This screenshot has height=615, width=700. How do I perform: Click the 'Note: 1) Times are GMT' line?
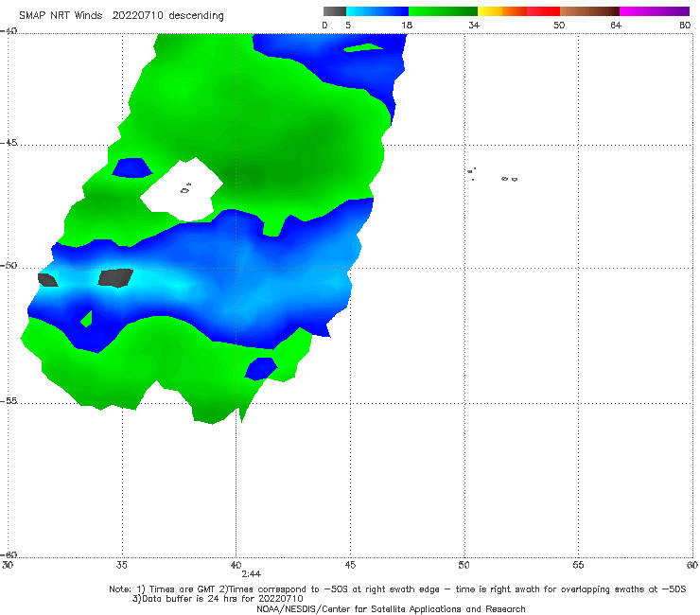[397, 589]
